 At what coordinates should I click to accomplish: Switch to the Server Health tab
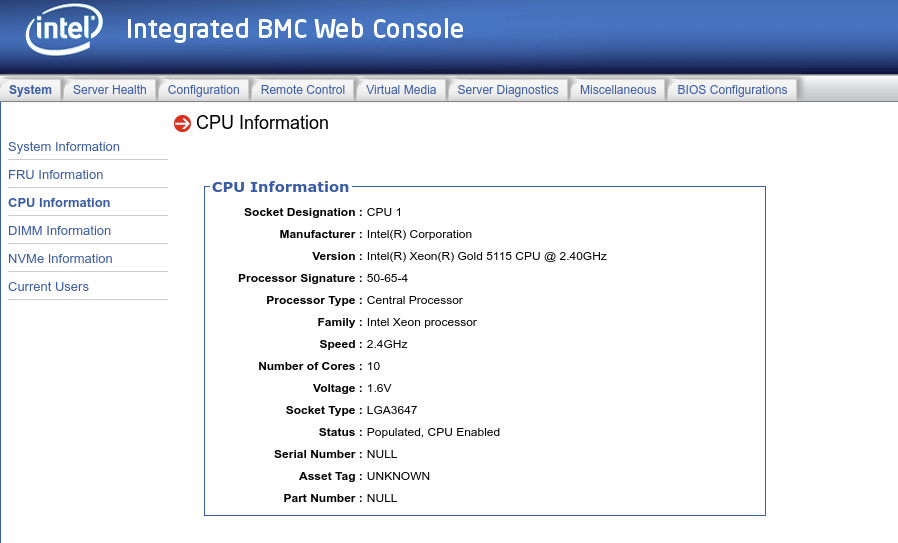point(109,90)
